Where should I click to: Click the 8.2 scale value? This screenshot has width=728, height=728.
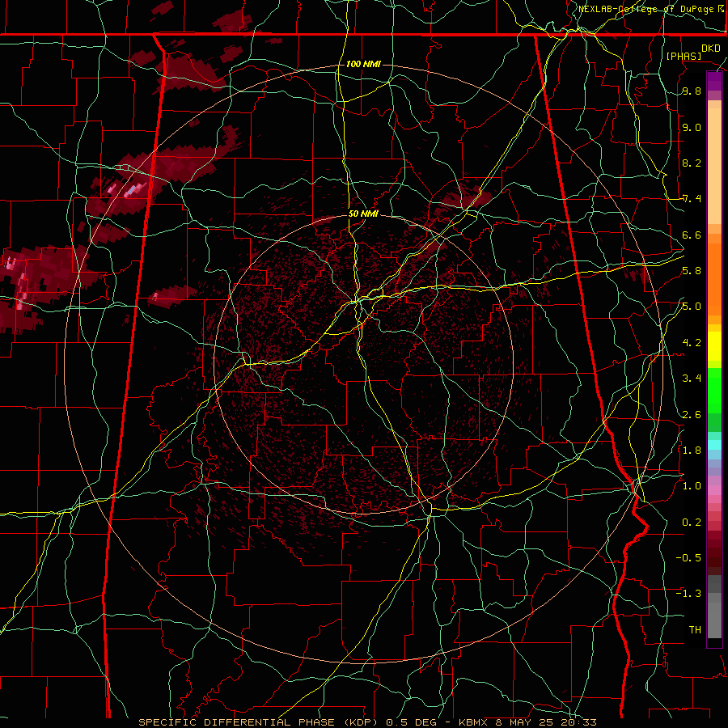(692, 163)
